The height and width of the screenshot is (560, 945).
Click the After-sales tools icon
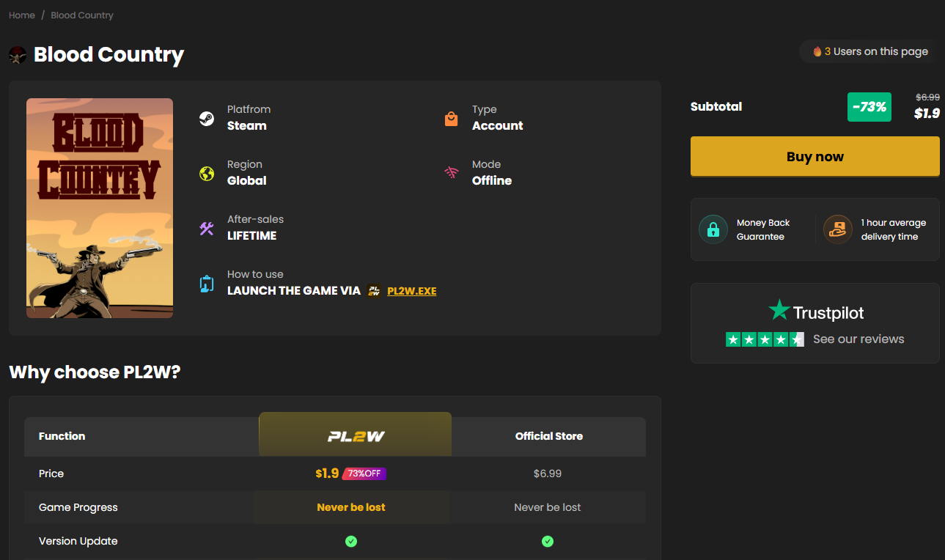[x=207, y=229]
